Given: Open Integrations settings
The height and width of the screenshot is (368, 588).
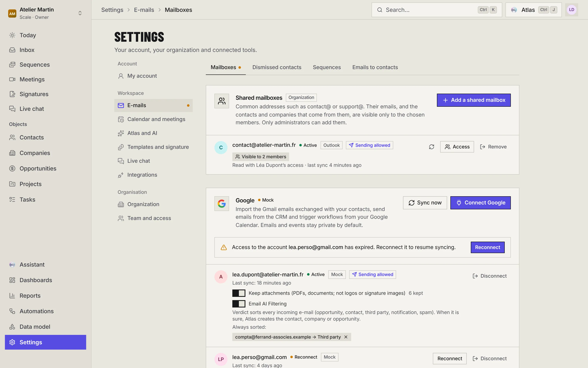Looking at the screenshot, I should (x=153, y=175).
